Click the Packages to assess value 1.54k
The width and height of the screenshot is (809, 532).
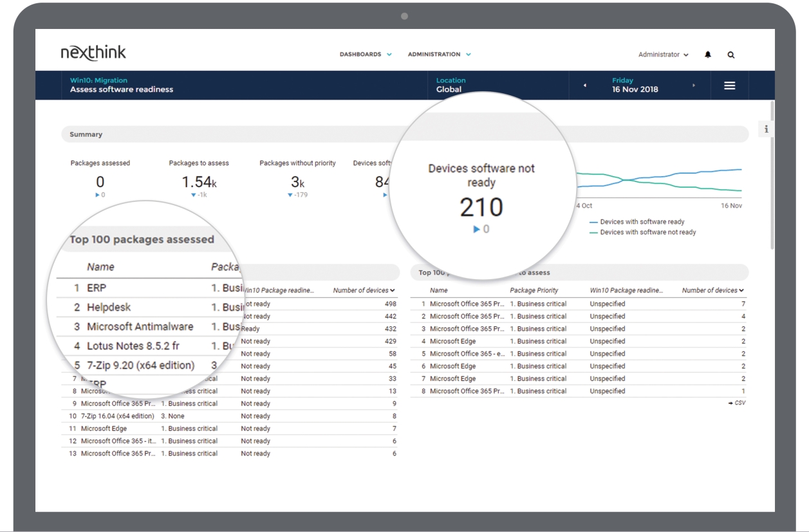point(199,182)
